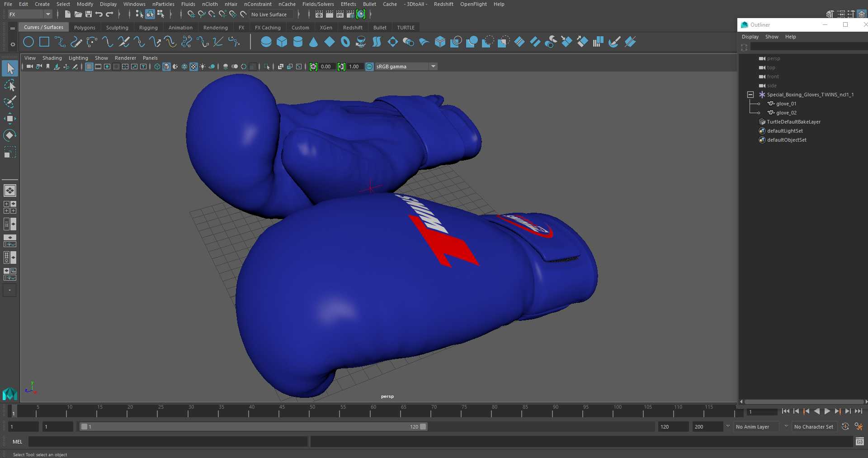This screenshot has width=868, height=458.
Task: Pick the Pencil curve tool
Action: (76, 42)
